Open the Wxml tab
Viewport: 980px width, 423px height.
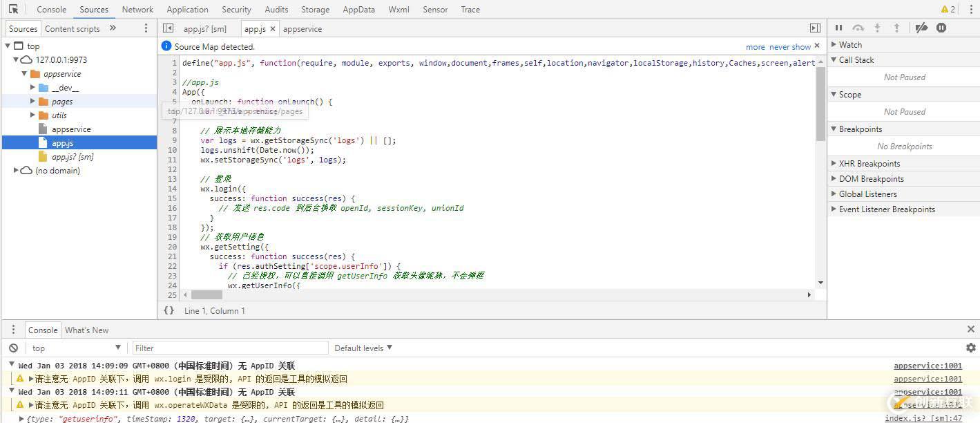[398, 10]
